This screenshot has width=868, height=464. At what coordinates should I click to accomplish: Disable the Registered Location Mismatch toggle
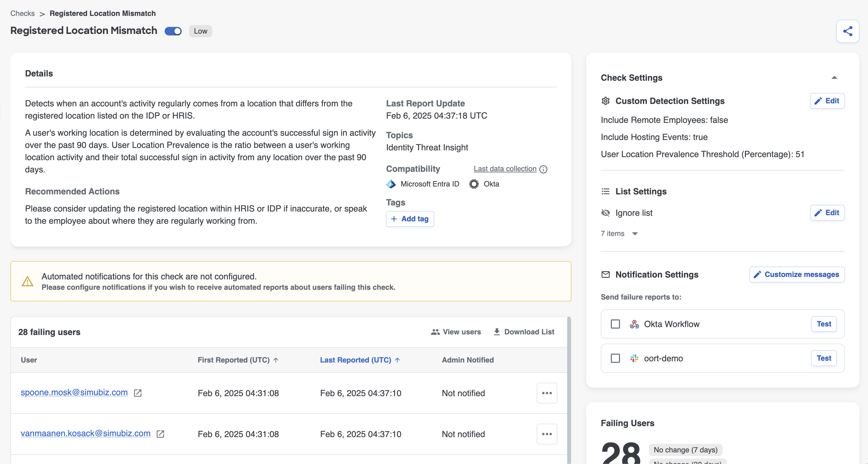coord(173,31)
